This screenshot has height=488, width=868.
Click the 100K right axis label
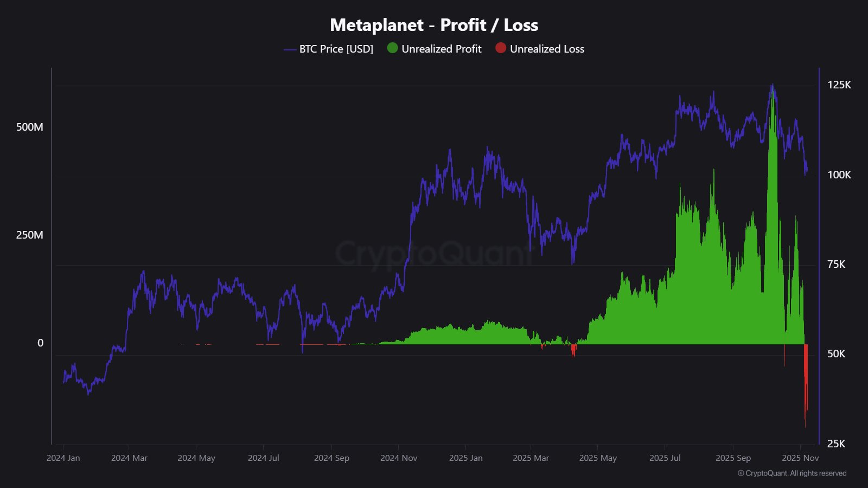[x=839, y=175]
